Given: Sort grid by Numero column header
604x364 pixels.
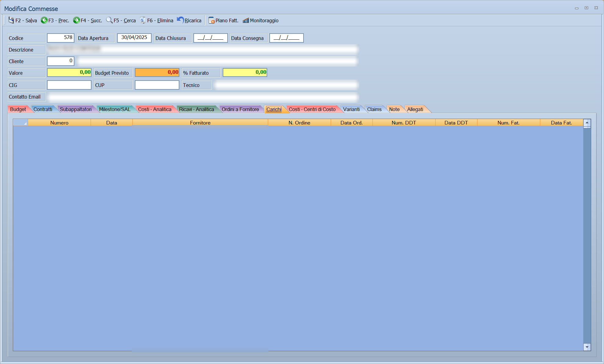Looking at the screenshot, I should coord(59,123).
